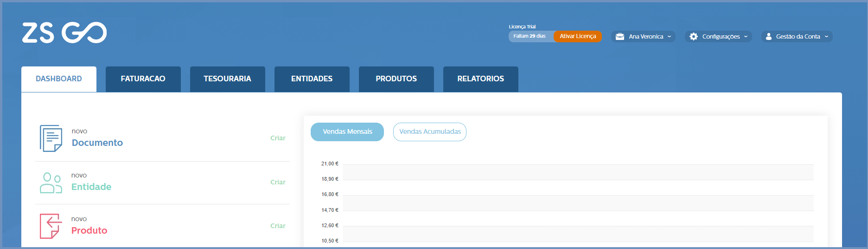Click the 16,80 € axis value

click(330, 194)
